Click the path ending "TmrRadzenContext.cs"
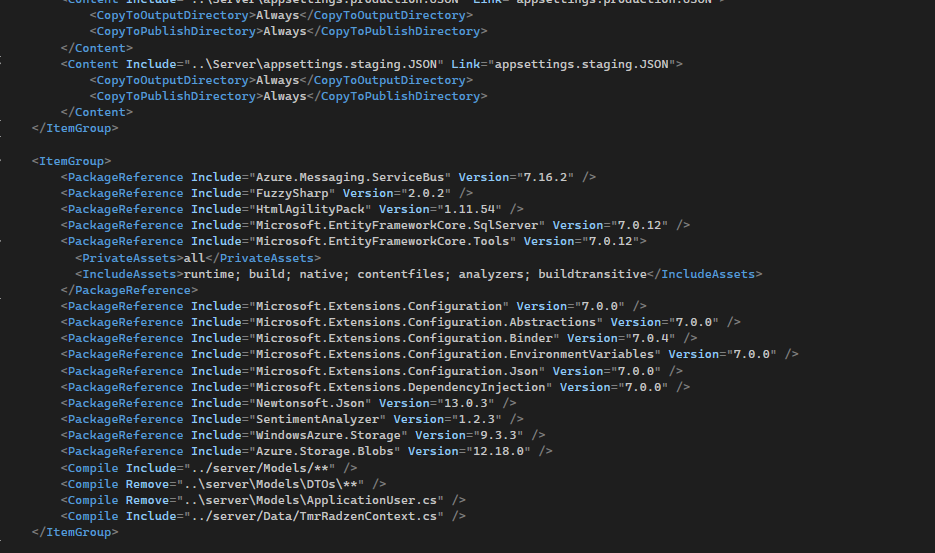Screen dimensions: 935x553 pyautogui.click(x=314, y=517)
